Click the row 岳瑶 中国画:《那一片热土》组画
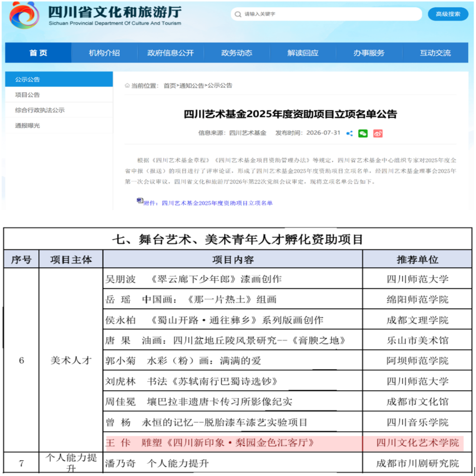This screenshot has width=476, height=476. tap(233, 299)
